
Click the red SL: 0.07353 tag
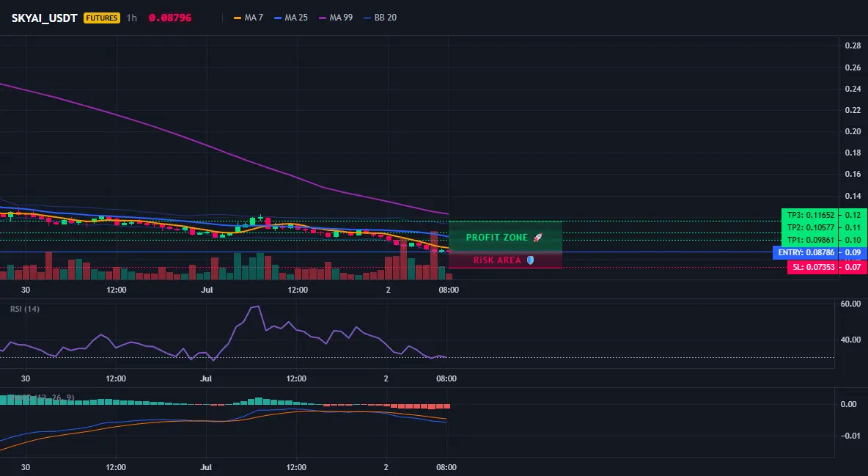click(x=812, y=267)
